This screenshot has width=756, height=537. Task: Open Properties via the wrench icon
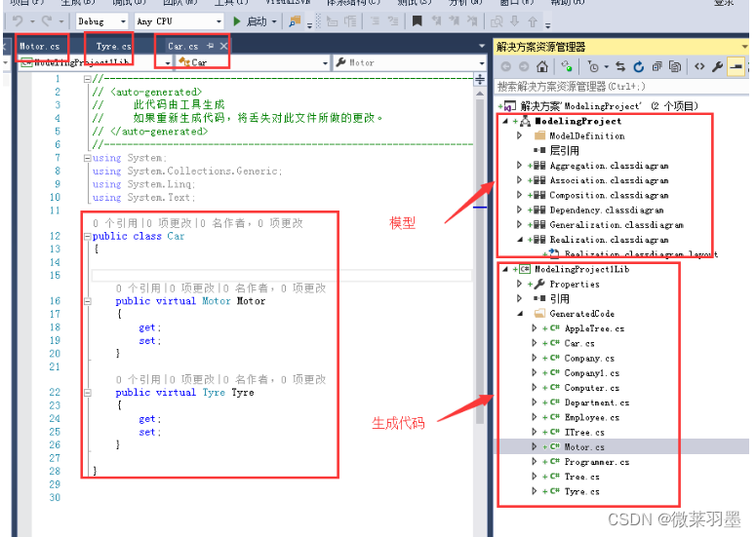click(717, 66)
